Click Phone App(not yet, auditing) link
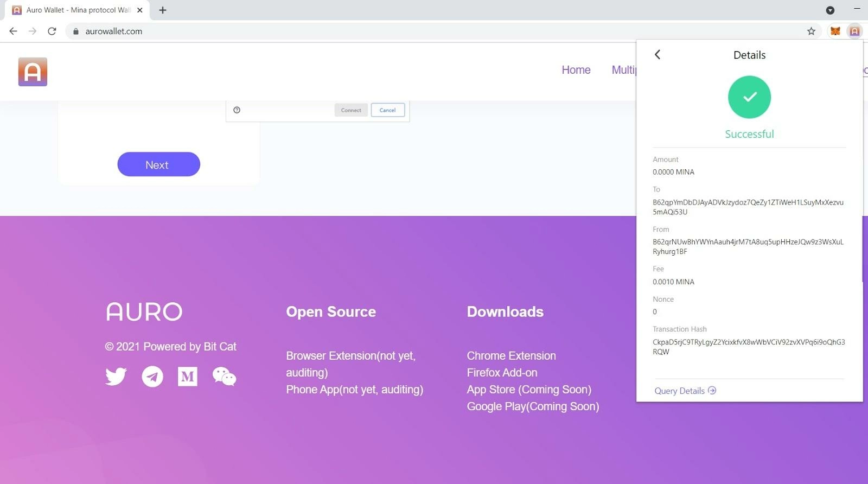This screenshot has height=484, width=868. pos(354,389)
